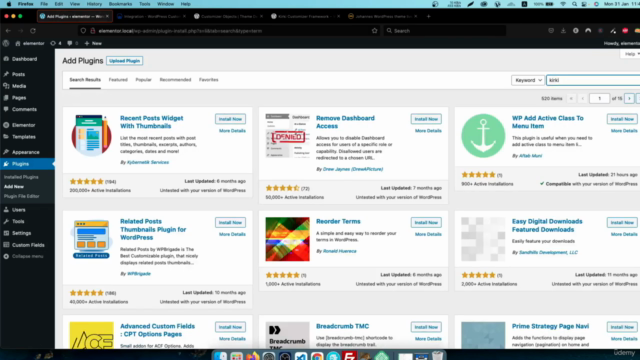Switch to the Featured plugins tab

tap(118, 80)
